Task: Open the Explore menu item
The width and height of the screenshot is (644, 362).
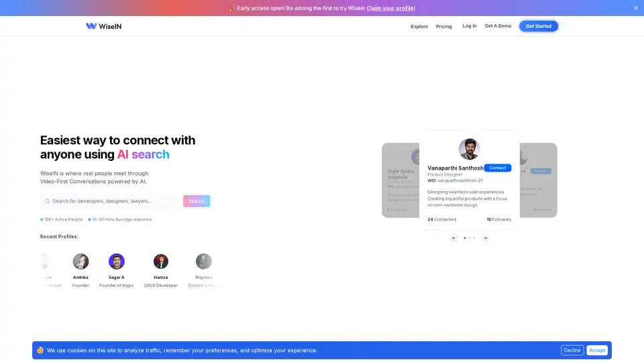Action: click(x=419, y=27)
